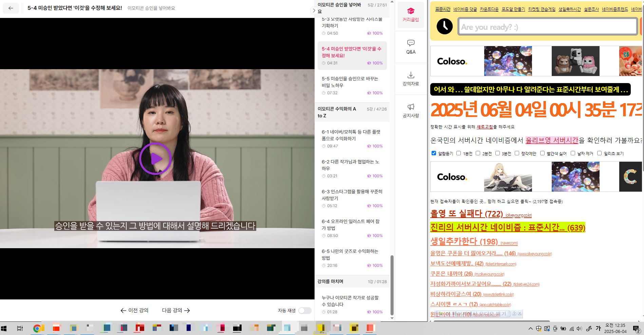
Task: Uncheck the 알람듣기 checkbox
Action: (434, 153)
